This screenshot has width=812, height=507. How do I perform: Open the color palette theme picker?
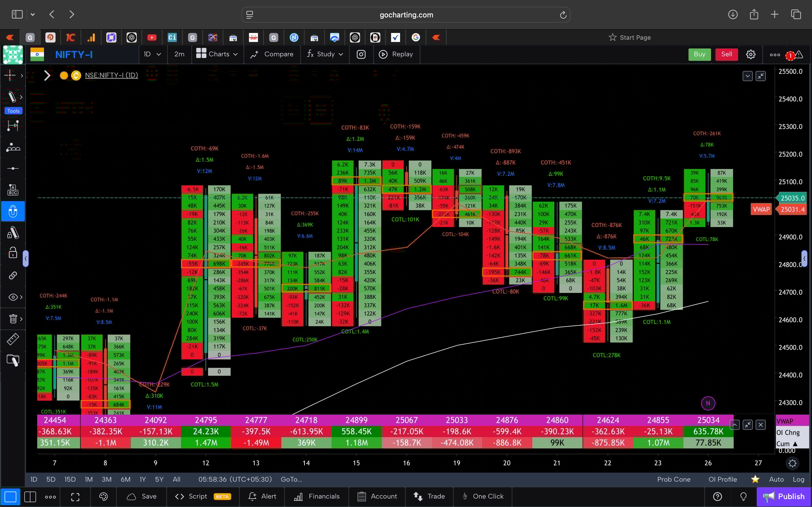coord(103,496)
